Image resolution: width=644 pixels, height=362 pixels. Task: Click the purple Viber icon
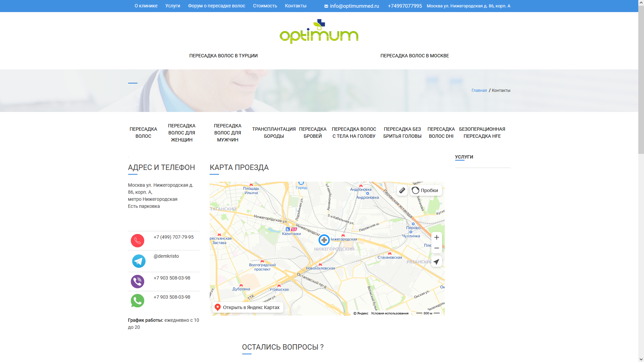pyautogui.click(x=138, y=282)
